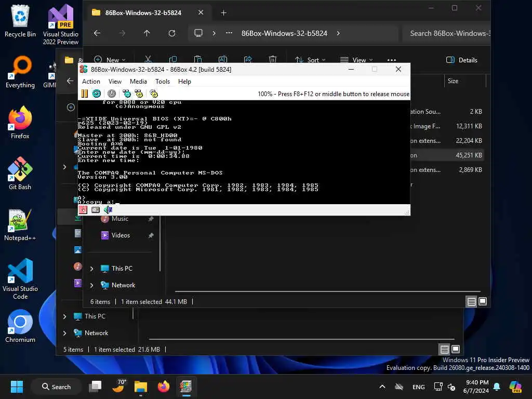Expand This PC in front Explorer sidebar
Image resolution: width=532 pixels, height=399 pixels.
coord(91,269)
